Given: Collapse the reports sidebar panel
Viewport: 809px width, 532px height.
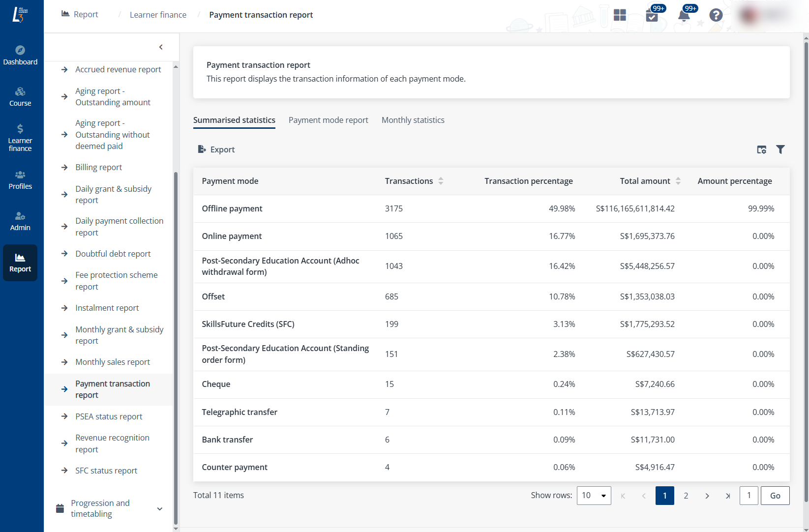Looking at the screenshot, I should [x=161, y=47].
